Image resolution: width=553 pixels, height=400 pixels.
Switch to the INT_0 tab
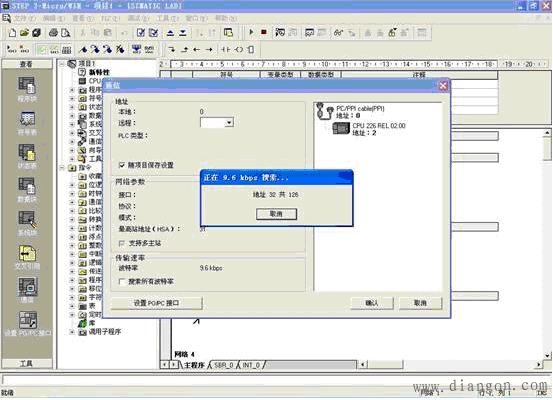point(251,365)
